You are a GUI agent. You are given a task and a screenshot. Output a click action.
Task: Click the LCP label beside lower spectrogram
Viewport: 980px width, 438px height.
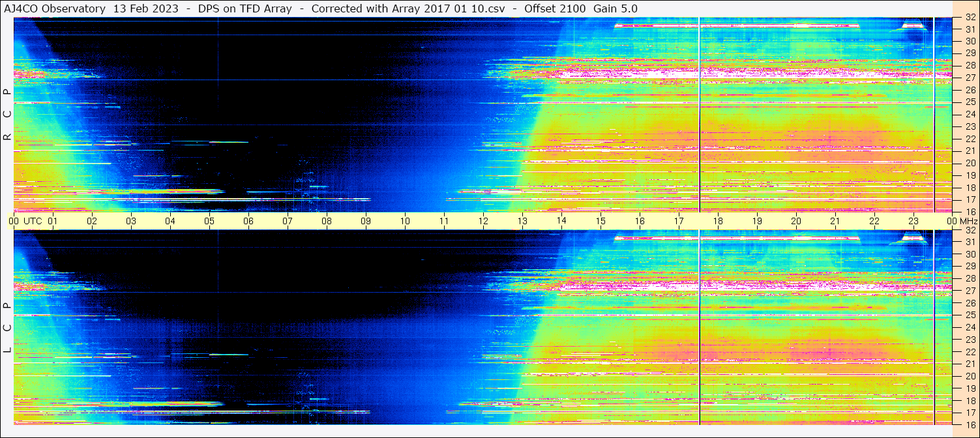coord(7,328)
